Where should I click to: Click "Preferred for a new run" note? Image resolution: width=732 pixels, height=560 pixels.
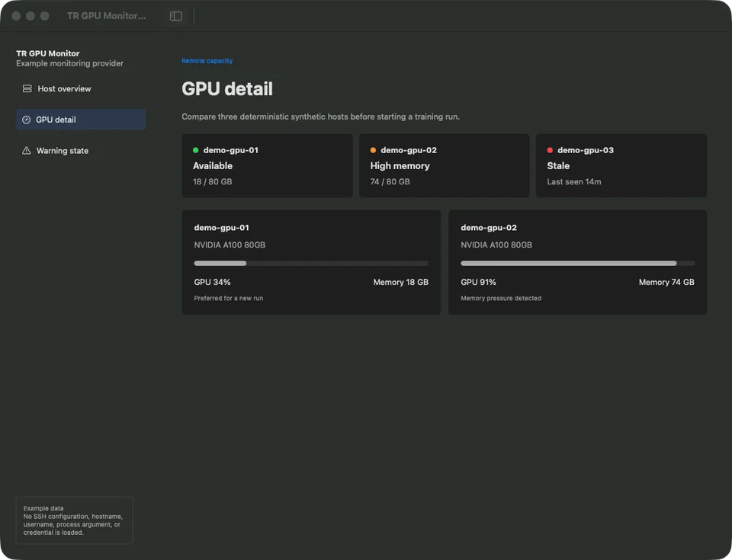tap(228, 298)
